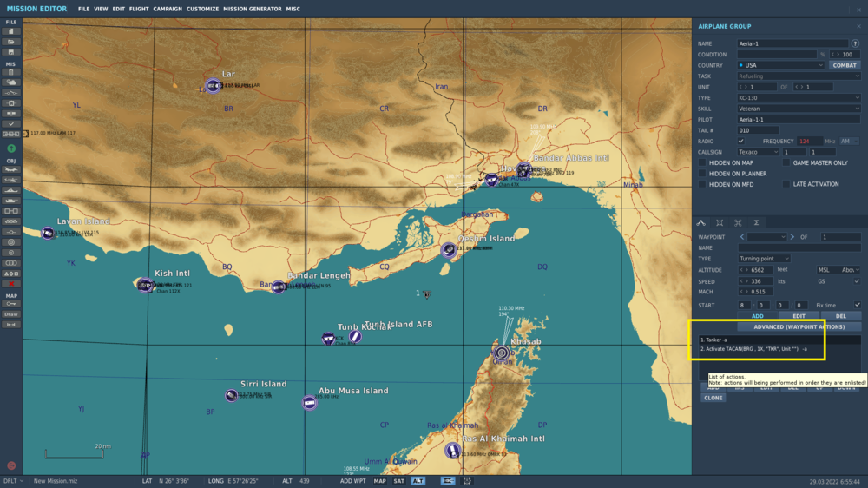Viewport: 868px width, 488px height.
Task: Click the group NAME field Aerial-1
Action: (x=792, y=43)
